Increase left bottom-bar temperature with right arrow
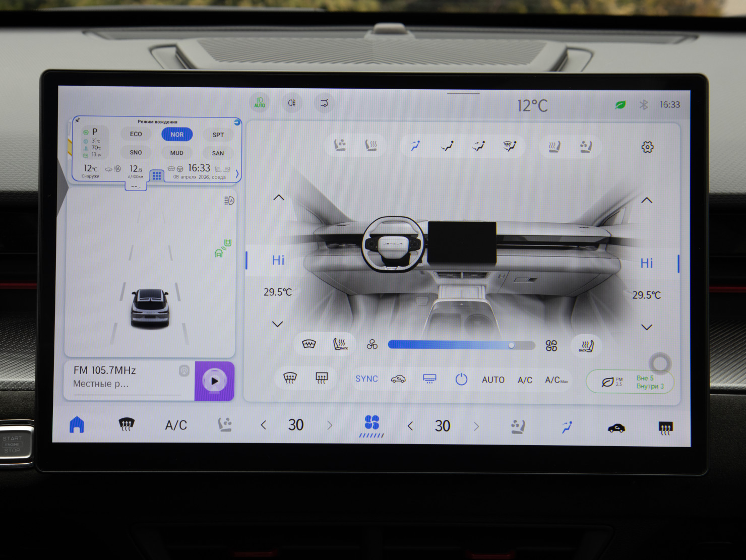The image size is (746, 560). [330, 425]
